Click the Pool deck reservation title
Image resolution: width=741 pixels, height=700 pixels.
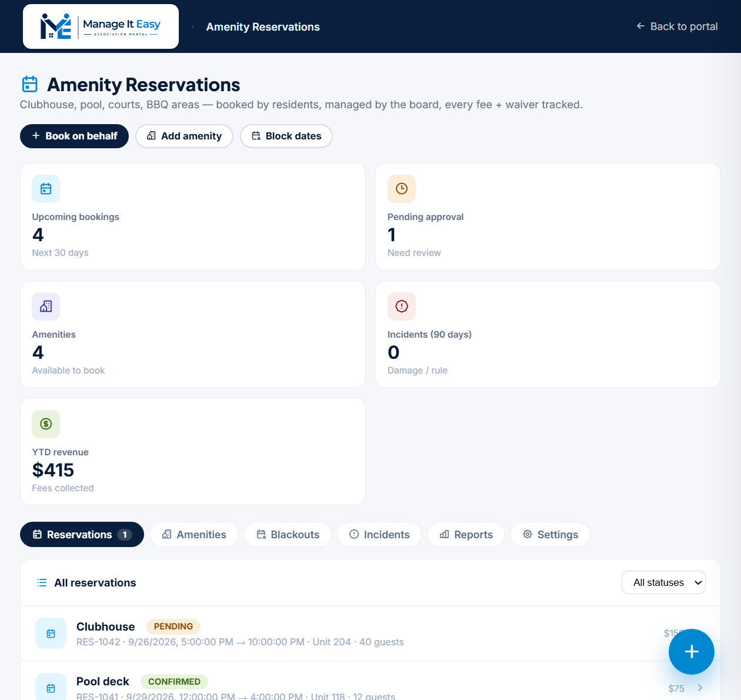tap(102, 681)
